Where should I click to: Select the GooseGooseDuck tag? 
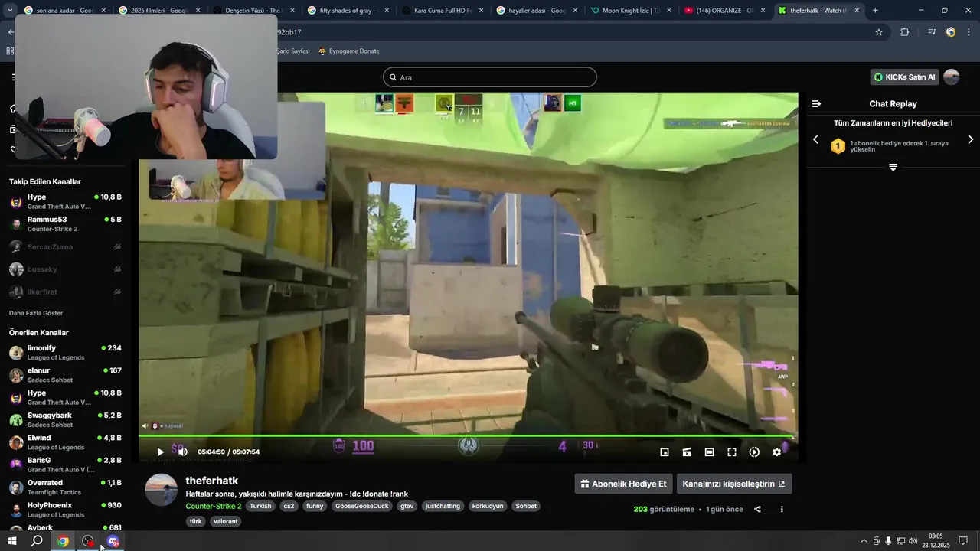[362, 506]
